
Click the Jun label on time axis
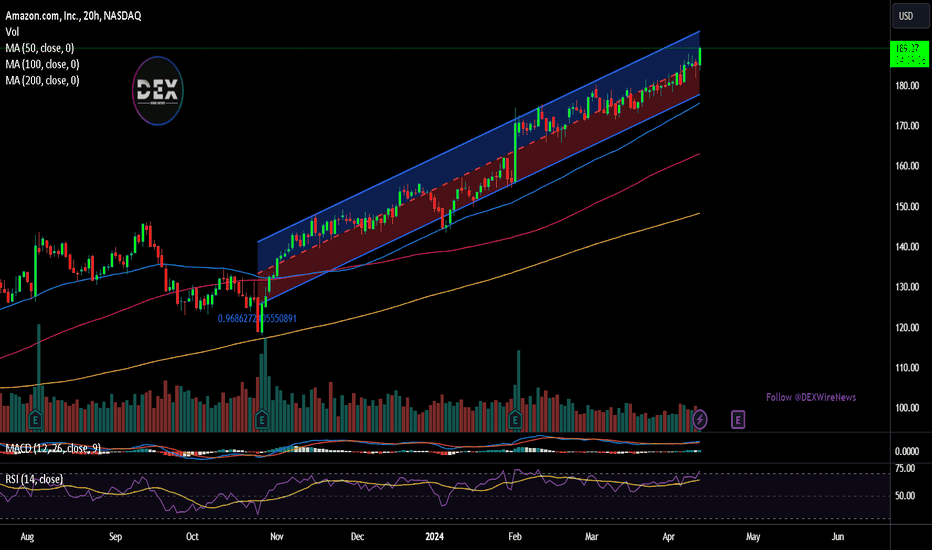pos(837,536)
